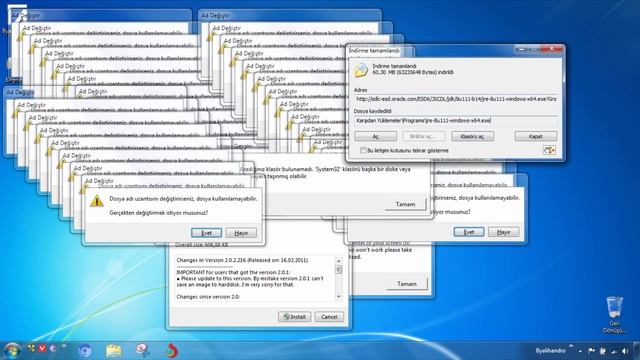Screen dimensions: 640x360
Task: Click Kapat in the download complete dialog
Action: (536, 136)
